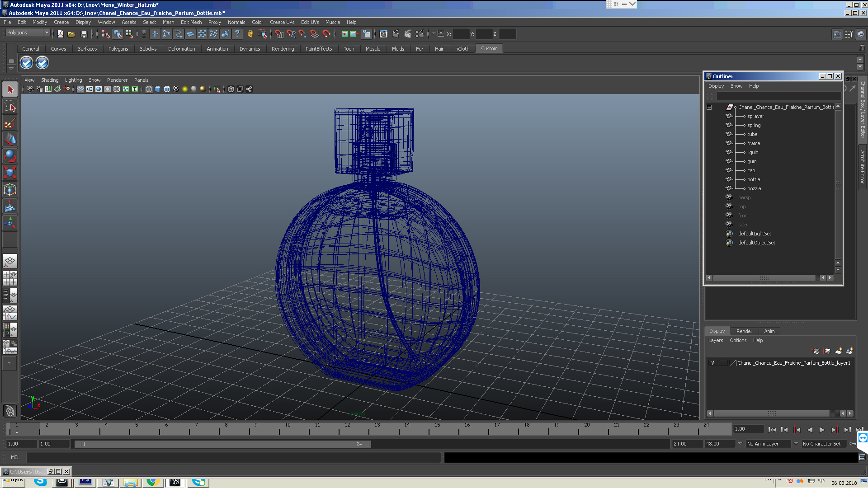
Task: Toggle visibility V of Chanel bottle layer
Action: point(712,363)
